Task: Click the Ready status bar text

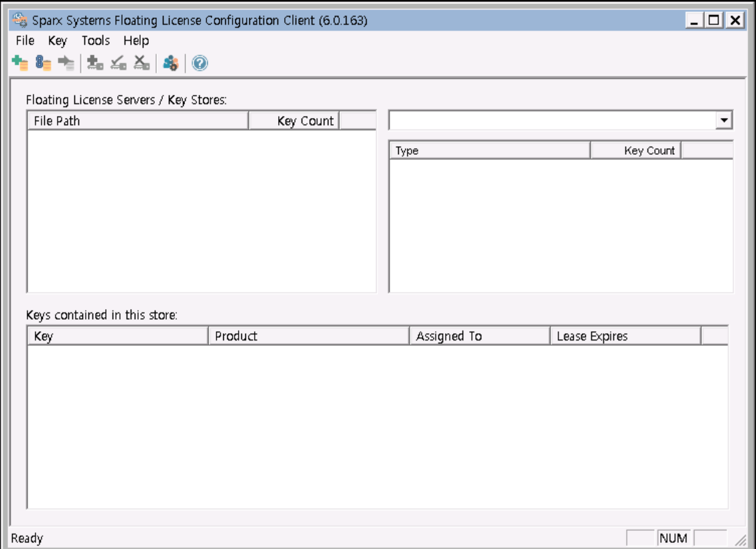Action: 27,538
